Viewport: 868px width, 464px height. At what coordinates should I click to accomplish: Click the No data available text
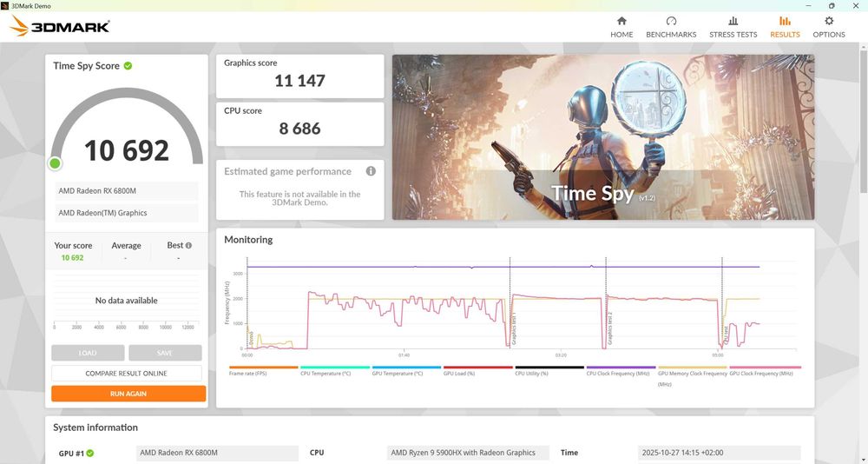[x=126, y=301]
